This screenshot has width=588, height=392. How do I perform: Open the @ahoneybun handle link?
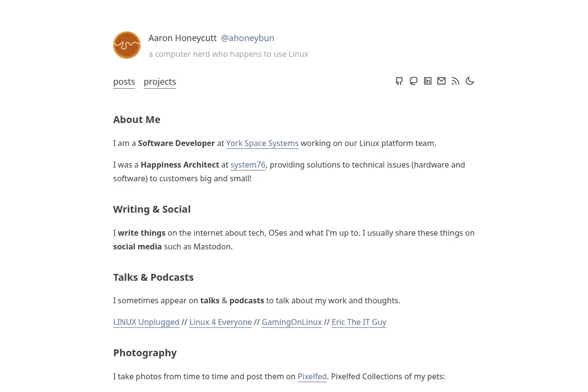click(x=247, y=38)
